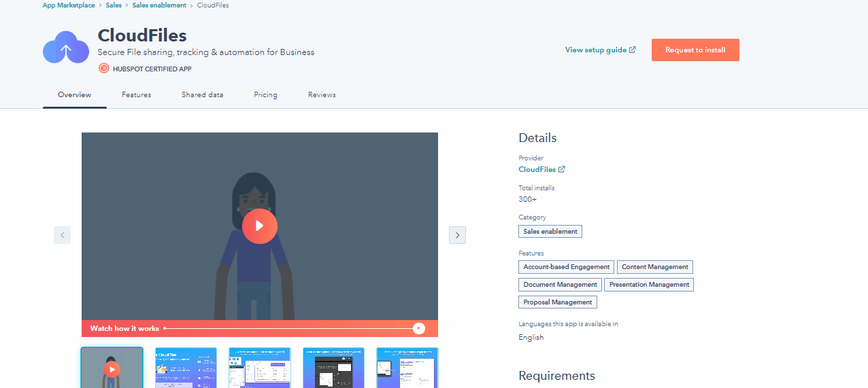868x388 pixels.
Task: Select third thumbnail in carousel strip
Action: click(x=260, y=368)
